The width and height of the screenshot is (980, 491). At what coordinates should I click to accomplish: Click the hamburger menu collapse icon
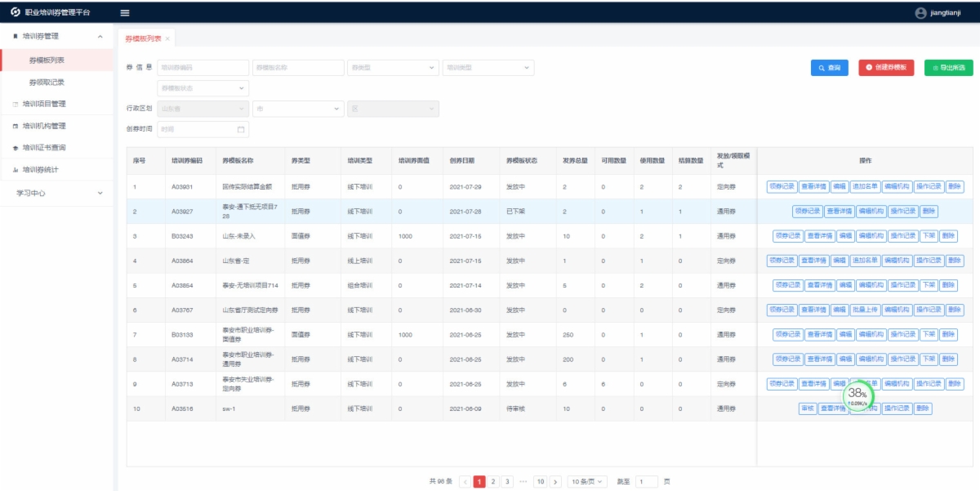[x=125, y=12]
